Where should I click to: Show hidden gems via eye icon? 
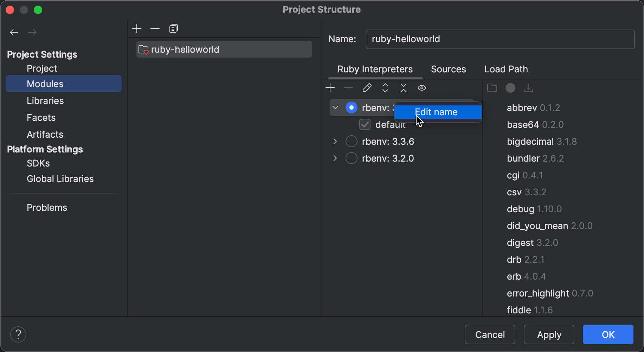pyautogui.click(x=421, y=87)
